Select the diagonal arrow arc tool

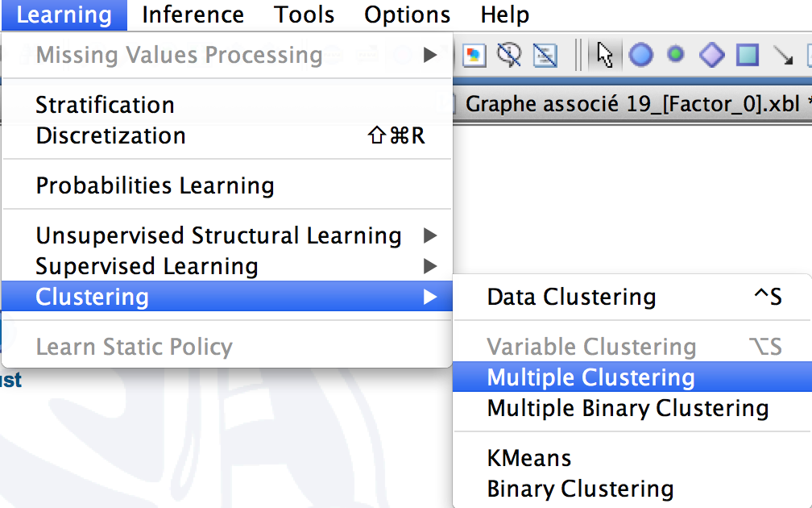click(x=783, y=55)
